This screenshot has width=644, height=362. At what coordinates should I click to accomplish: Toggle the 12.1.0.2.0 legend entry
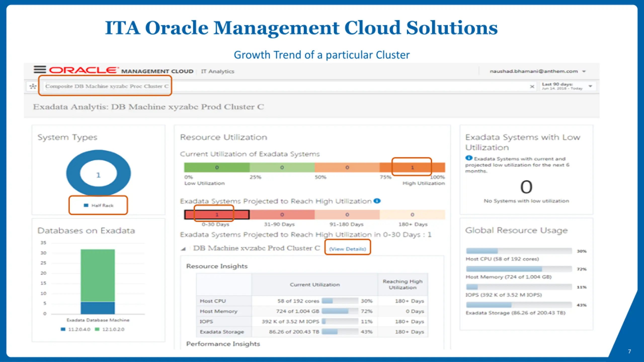(x=109, y=329)
